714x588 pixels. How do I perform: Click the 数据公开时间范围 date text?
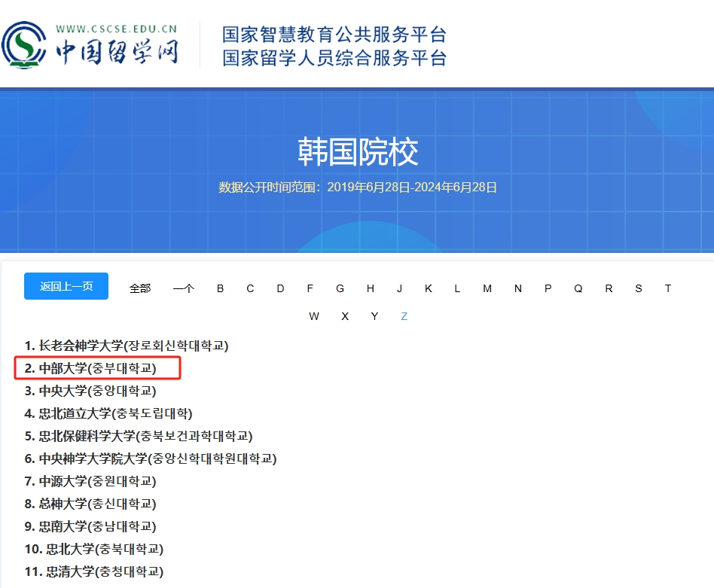(x=358, y=187)
